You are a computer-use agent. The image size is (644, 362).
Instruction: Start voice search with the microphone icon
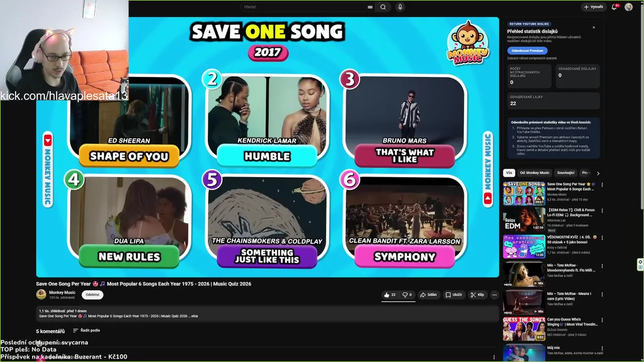(x=400, y=7)
